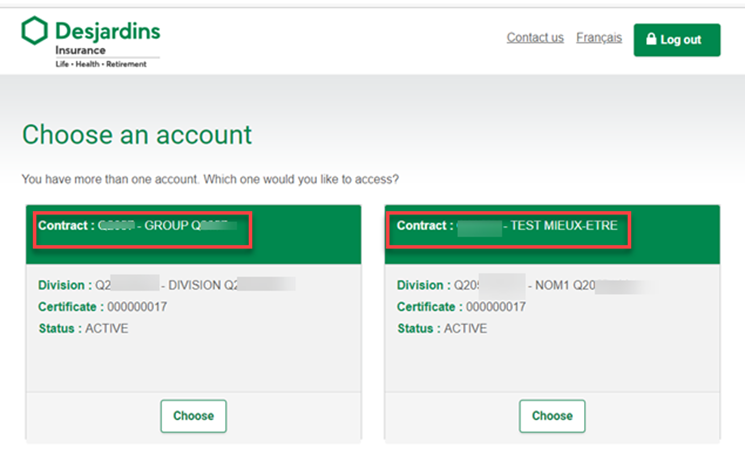
Task: Switch language using the Français link
Action: [x=599, y=38]
